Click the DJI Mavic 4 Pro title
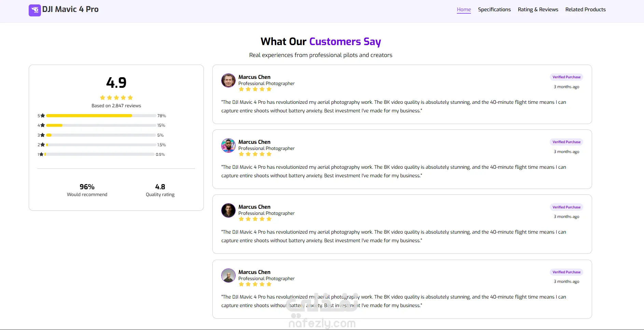The width and height of the screenshot is (644, 330). coord(70,10)
